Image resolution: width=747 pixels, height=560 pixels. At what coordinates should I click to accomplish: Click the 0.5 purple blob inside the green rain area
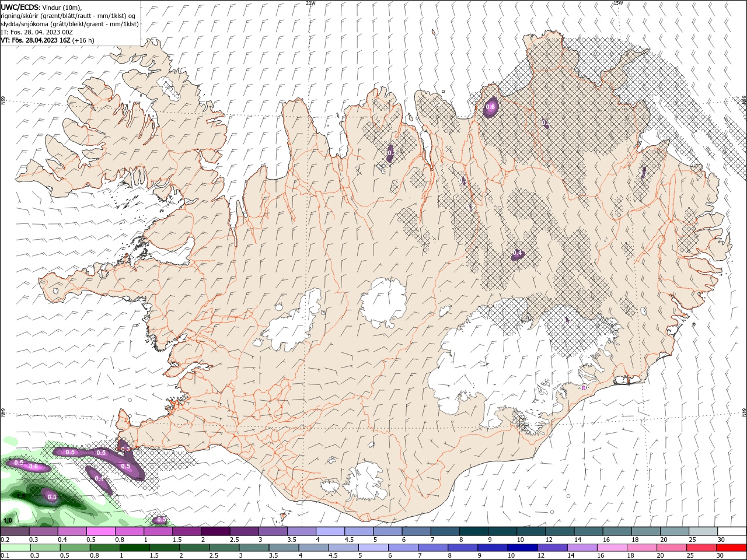click(x=52, y=497)
